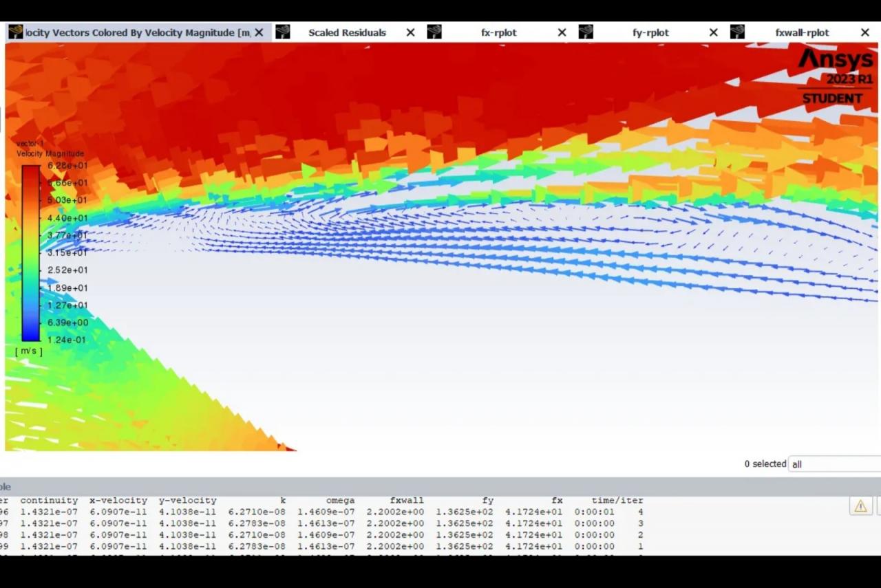The width and height of the screenshot is (881, 588).
Task: Close the Velocity Vectors tab
Action: 259,32
